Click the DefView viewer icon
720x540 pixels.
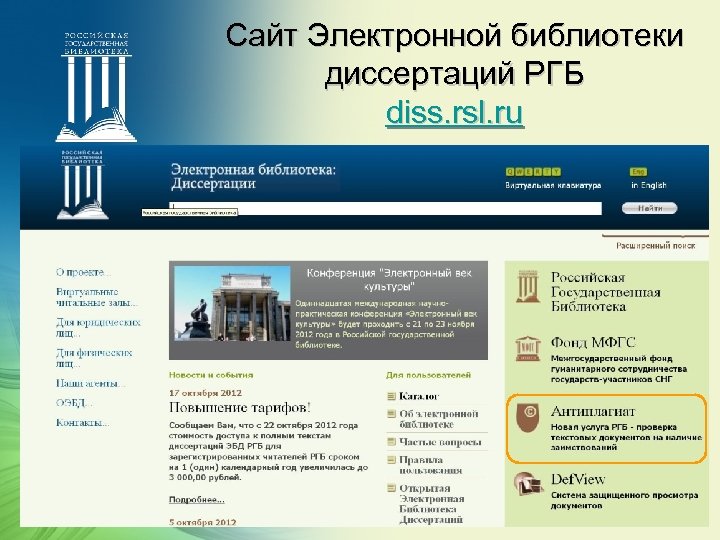point(528,484)
